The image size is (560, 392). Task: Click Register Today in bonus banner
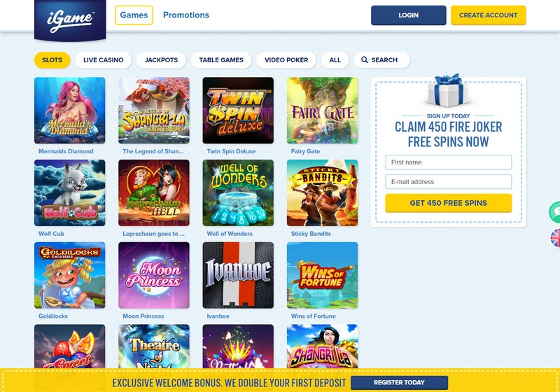(x=399, y=382)
